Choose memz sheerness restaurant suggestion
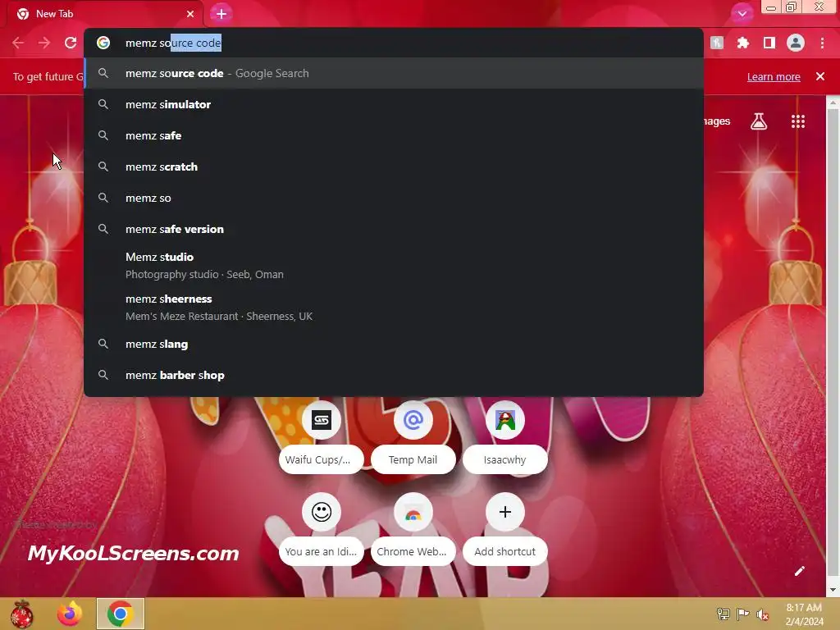Viewport: 840px width, 630px height. (394, 307)
